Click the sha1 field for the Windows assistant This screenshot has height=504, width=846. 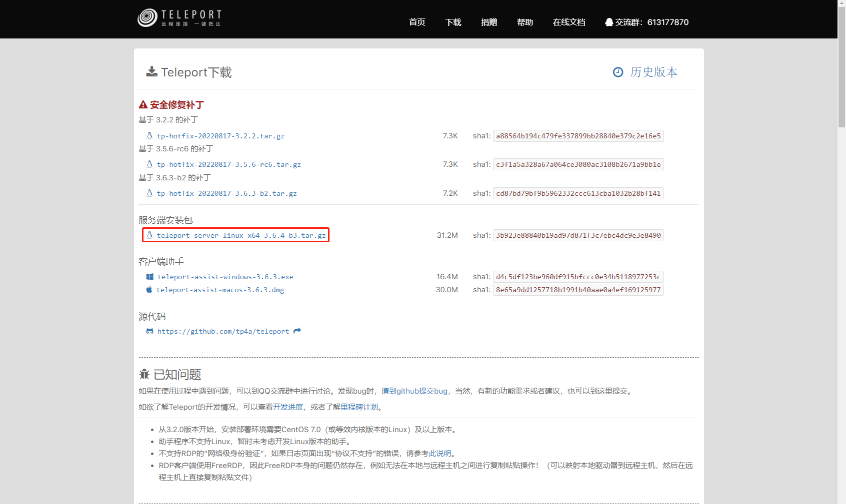click(578, 277)
